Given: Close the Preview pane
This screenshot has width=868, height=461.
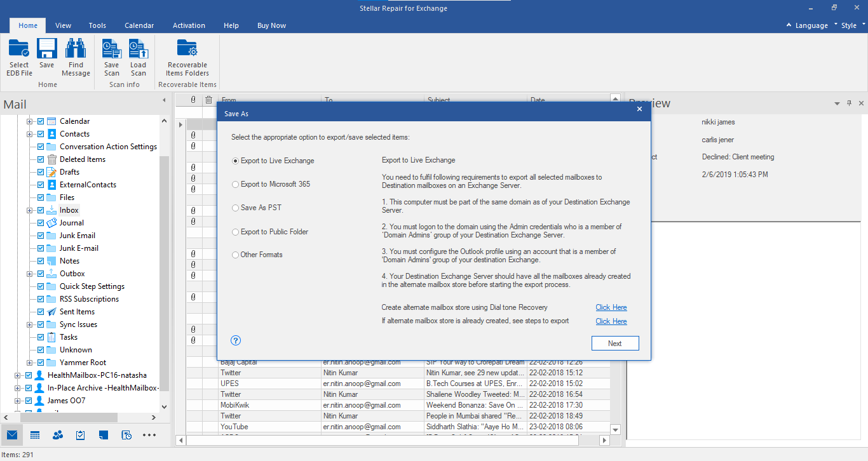Looking at the screenshot, I should click(861, 103).
